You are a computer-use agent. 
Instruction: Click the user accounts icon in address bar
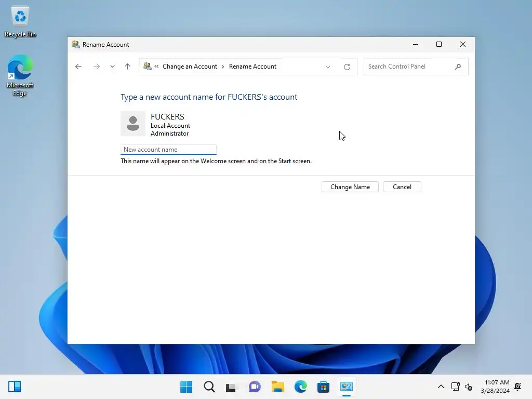(x=147, y=66)
